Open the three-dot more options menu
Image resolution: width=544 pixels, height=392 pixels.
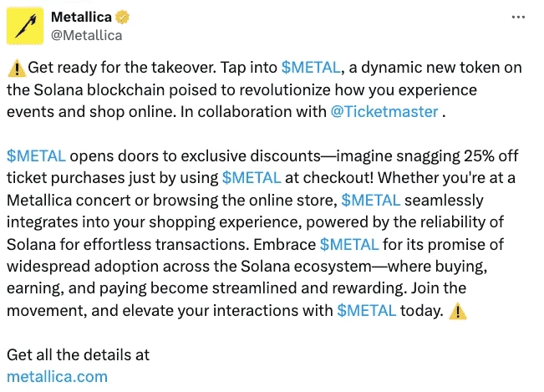tap(518, 17)
